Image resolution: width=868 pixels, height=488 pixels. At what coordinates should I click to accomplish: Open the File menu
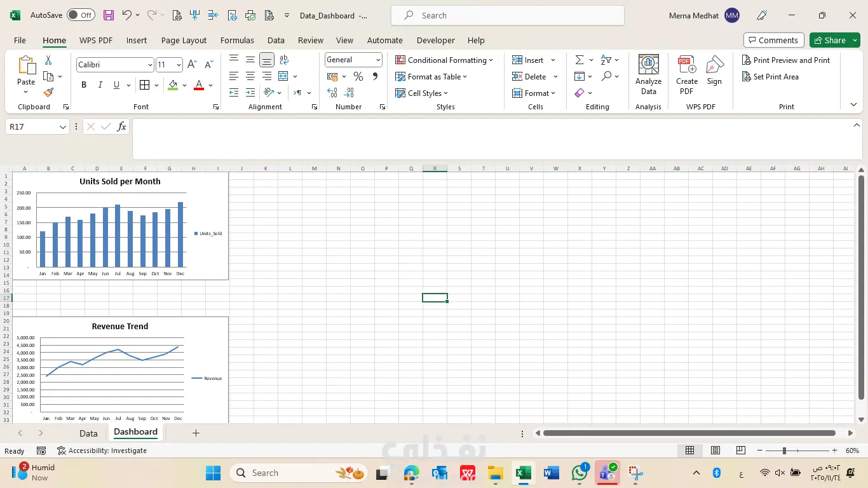pos(20,40)
